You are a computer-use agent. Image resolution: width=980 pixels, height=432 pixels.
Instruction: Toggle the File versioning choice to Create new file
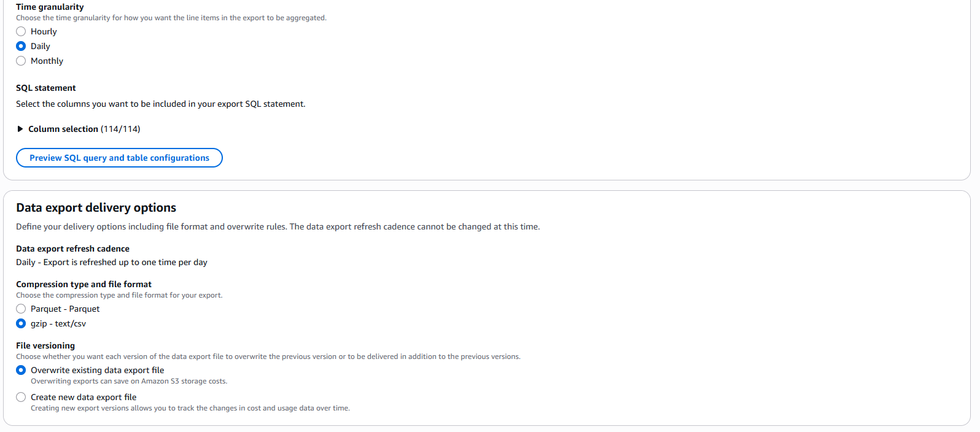pyautogui.click(x=20, y=397)
